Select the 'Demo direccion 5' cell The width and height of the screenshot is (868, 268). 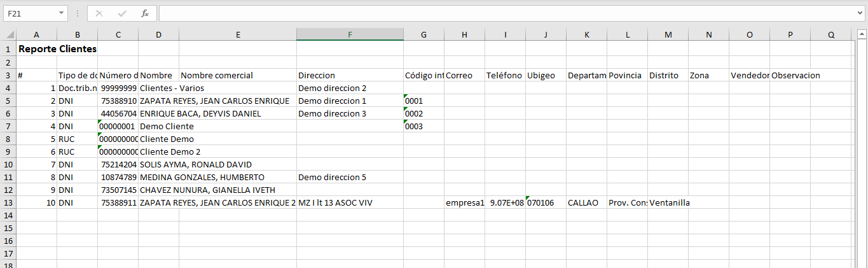pyautogui.click(x=350, y=177)
